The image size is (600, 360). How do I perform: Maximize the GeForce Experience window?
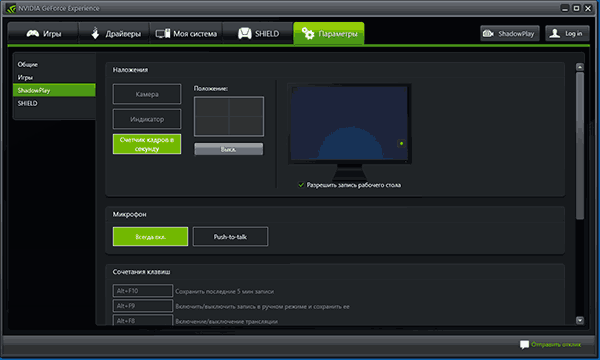click(x=576, y=8)
